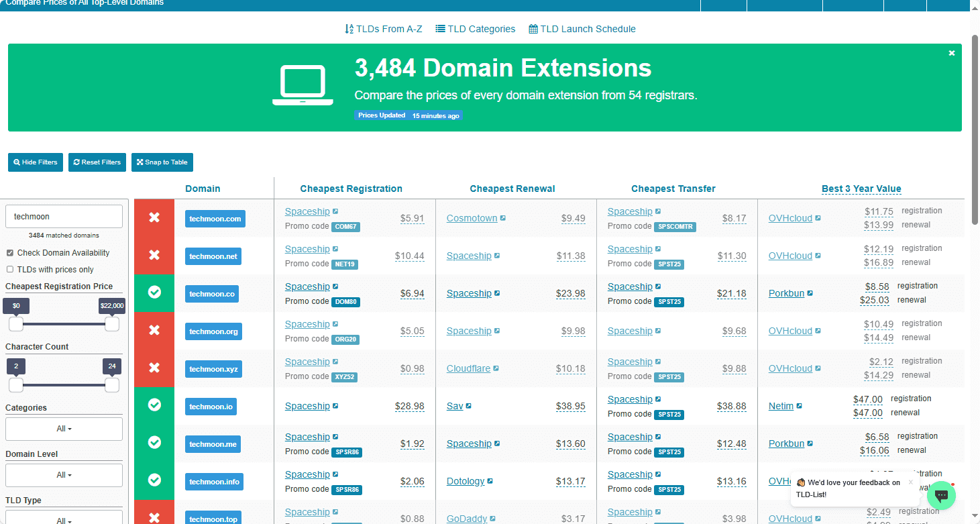Click external link icon beside Dotology

[490, 481]
